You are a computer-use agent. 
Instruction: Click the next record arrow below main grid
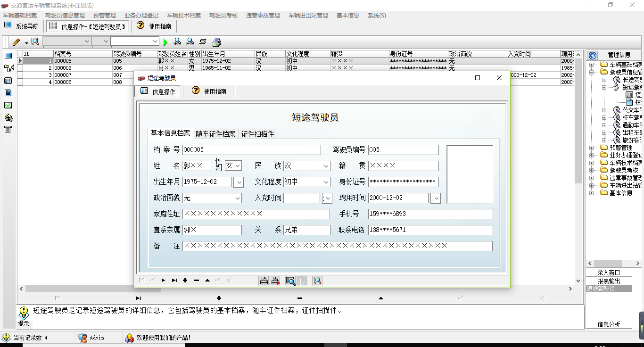click(138, 298)
